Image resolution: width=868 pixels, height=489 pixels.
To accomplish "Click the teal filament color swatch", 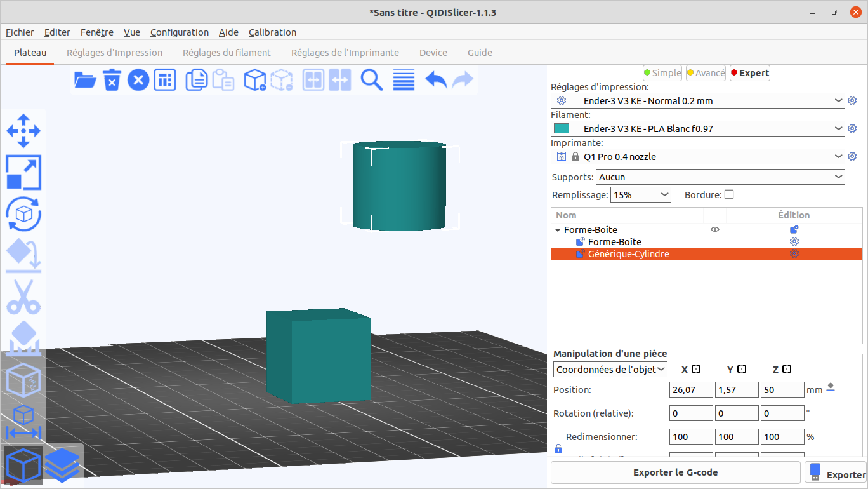I will click(x=562, y=129).
